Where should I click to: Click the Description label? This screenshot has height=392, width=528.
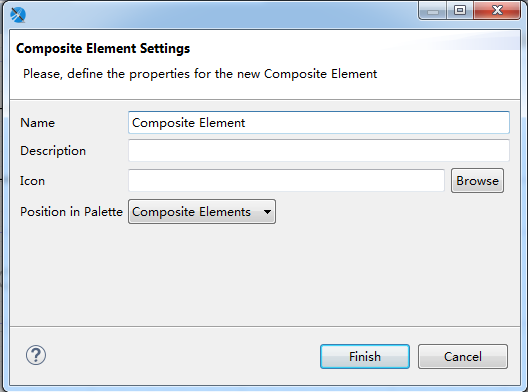pyautogui.click(x=53, y=151)
